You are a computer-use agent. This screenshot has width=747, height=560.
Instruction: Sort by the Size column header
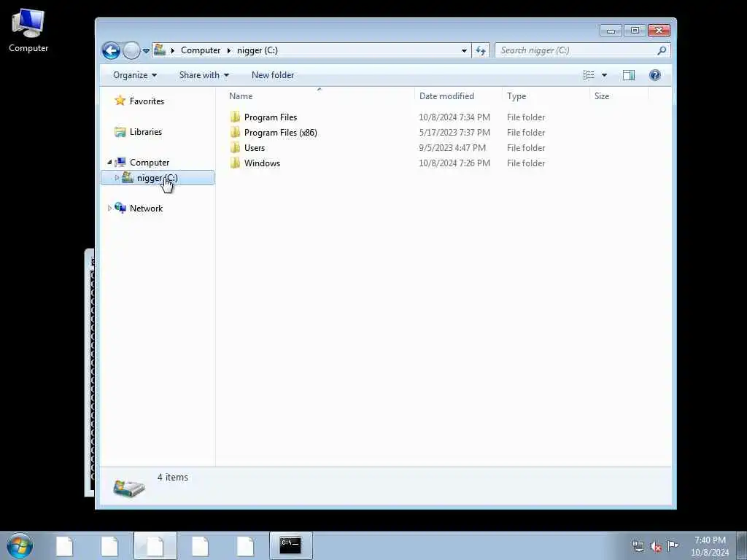tap(602, 96)
